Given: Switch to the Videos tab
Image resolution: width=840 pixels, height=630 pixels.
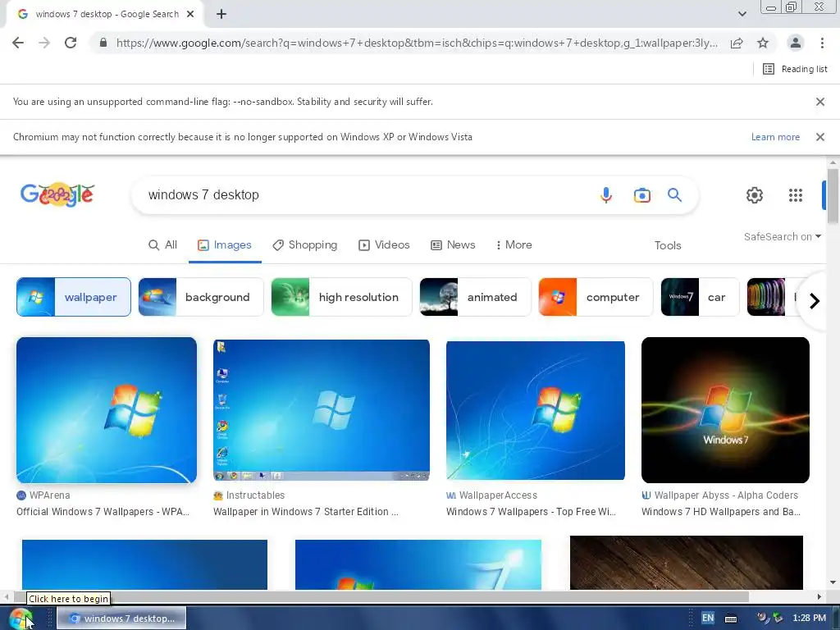Looking at the screenshot, I should (384, 244).
